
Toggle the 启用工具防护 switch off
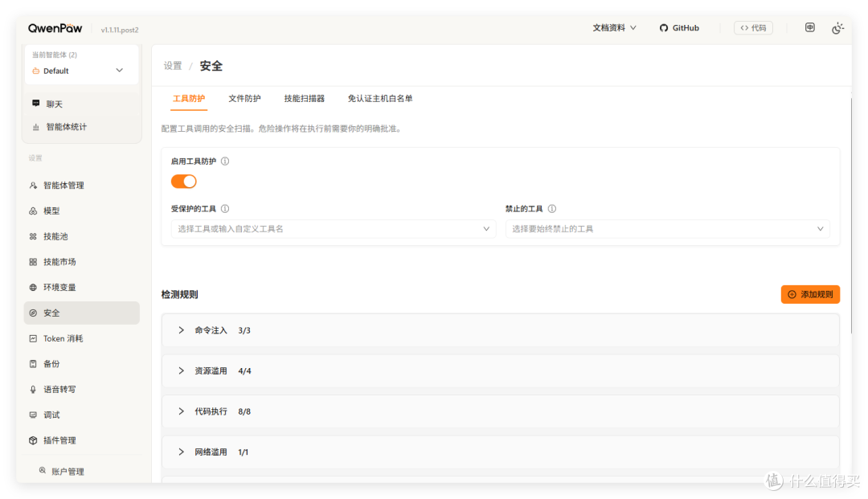pos(184,182)
